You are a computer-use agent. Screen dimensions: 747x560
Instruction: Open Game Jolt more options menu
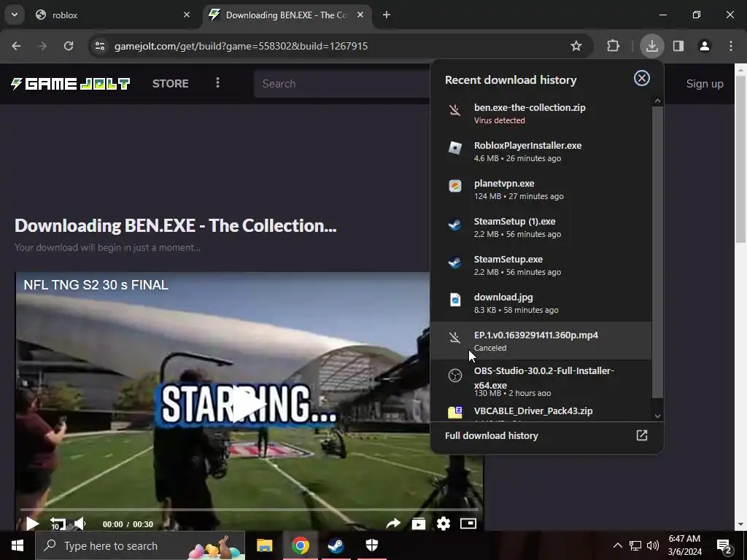[217, 83]
